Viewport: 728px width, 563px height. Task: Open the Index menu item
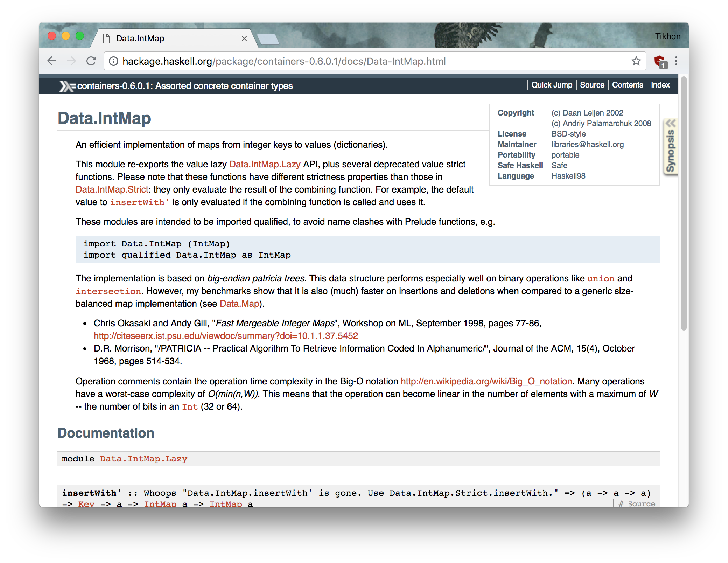click(x=660, y=85)
